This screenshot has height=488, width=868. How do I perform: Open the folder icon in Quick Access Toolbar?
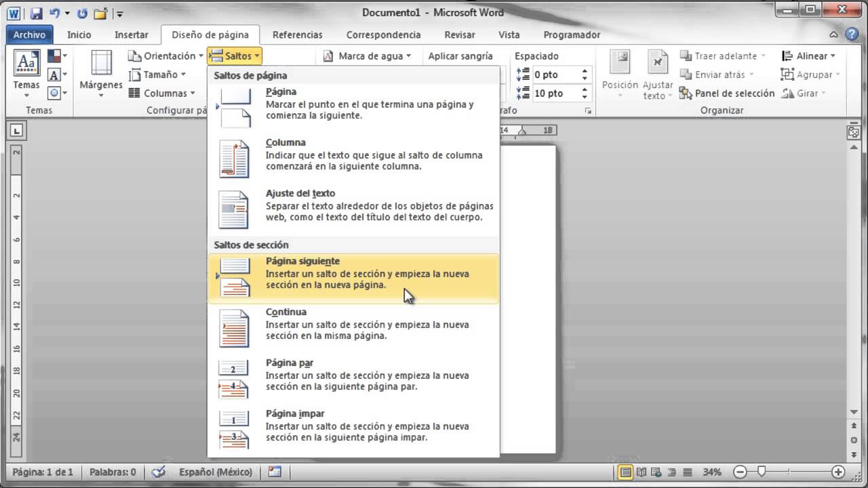(100, 13)
